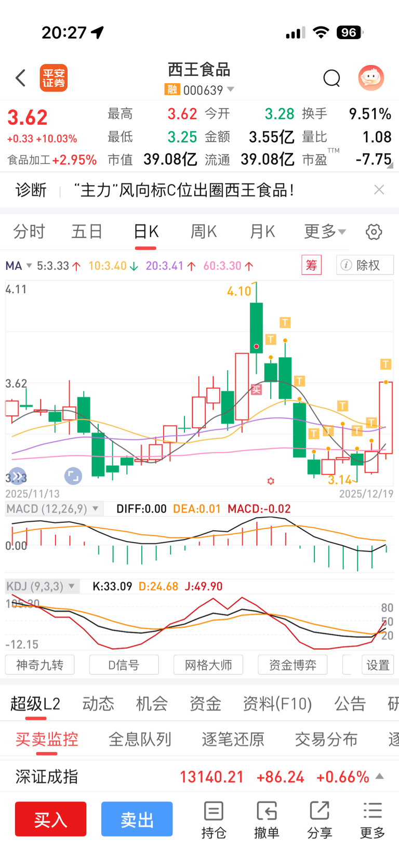Viewport: 399px width, 868px height.
Task: Tap the T marker on the latest candle
Action: coord(385,364)
